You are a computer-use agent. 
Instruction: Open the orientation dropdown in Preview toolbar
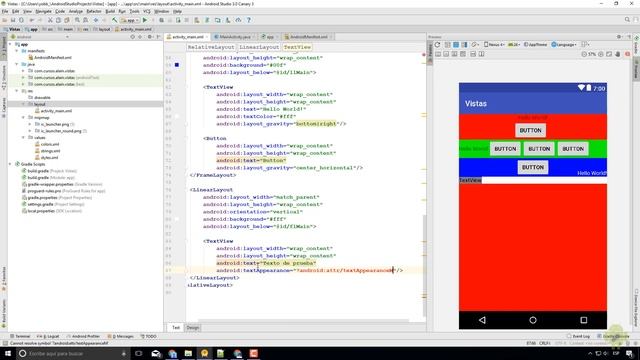(475, 44)
